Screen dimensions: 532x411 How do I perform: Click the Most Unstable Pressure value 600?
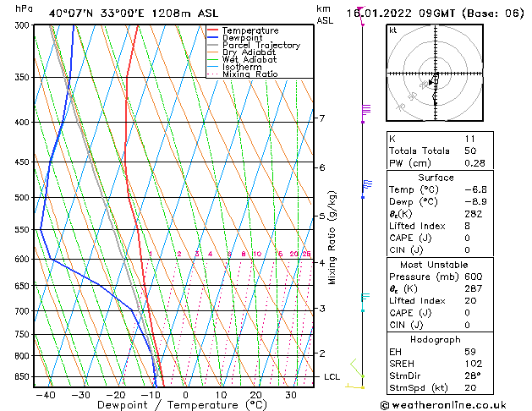[474, 277]
